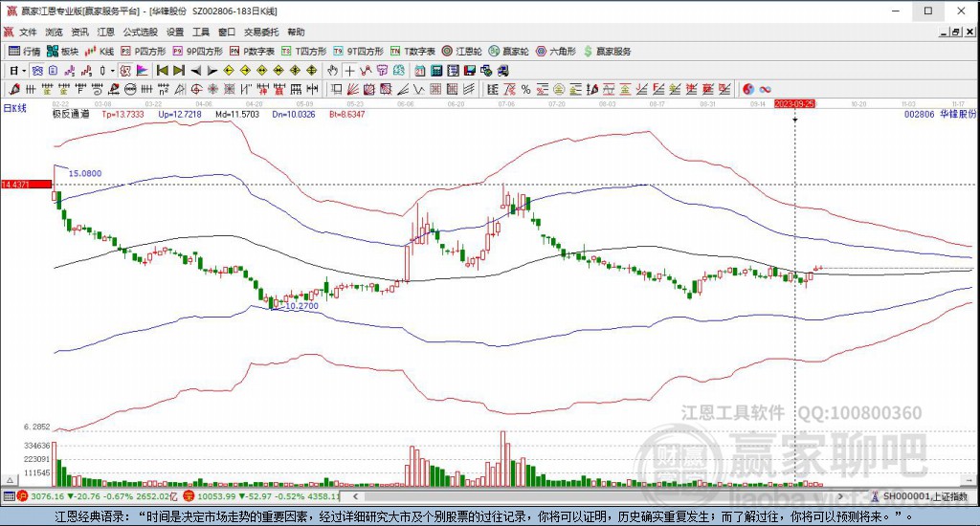This screenshot has height=526, width=980.
Task: Open the 资讯 menu
Action: [79, 32]
